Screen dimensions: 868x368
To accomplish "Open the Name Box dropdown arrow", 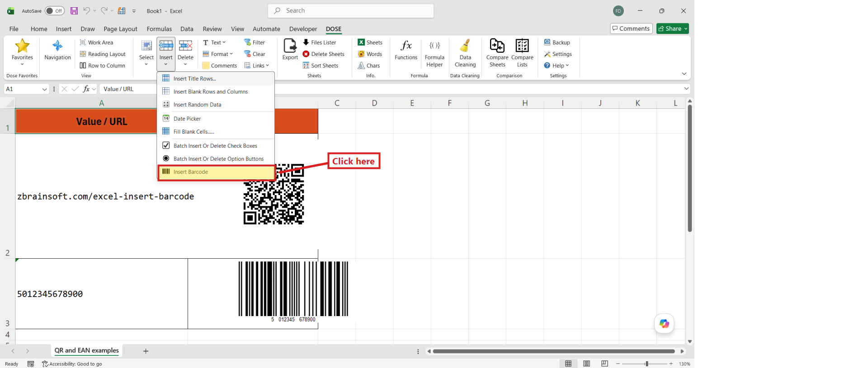I will (44, 89).
